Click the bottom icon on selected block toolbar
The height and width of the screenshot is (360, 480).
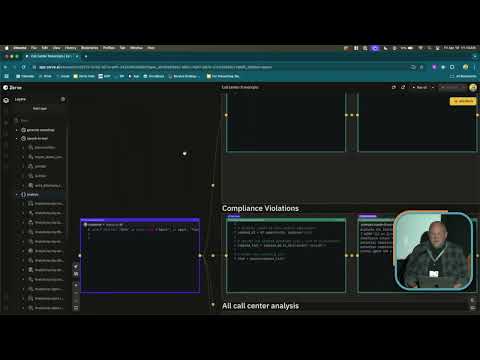tap(76, 308)
